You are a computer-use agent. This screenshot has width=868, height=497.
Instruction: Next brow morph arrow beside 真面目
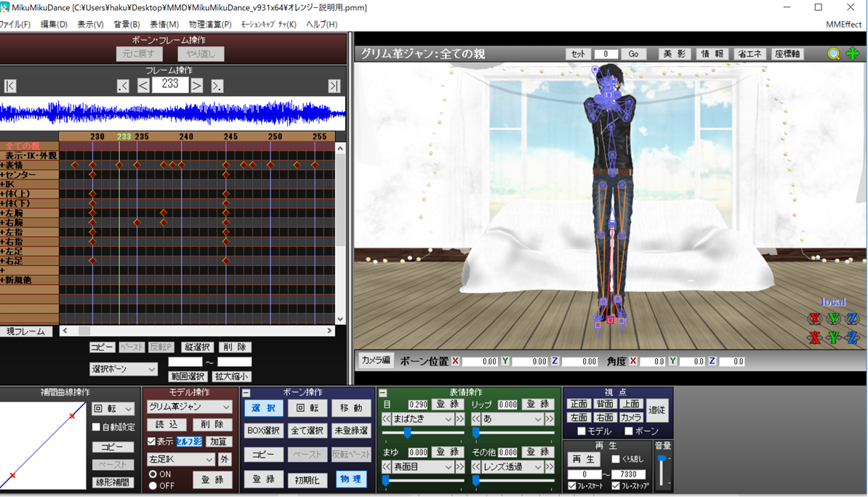click(459, 466)
